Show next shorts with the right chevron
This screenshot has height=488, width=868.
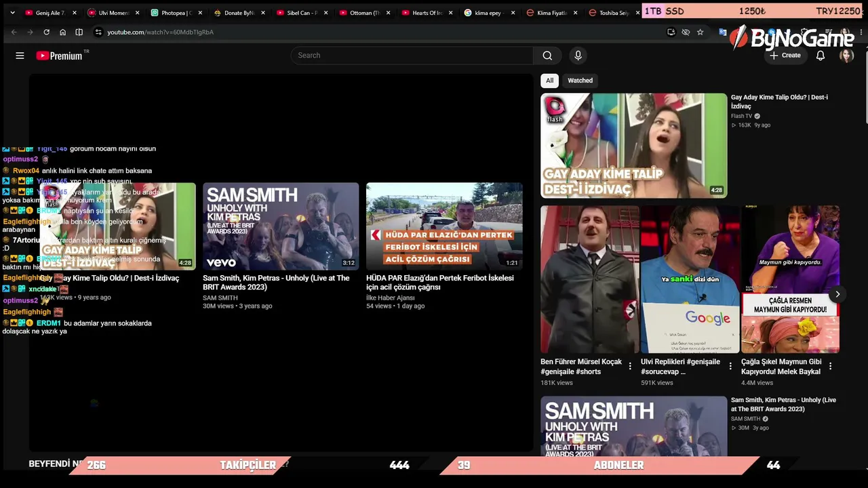837,294
